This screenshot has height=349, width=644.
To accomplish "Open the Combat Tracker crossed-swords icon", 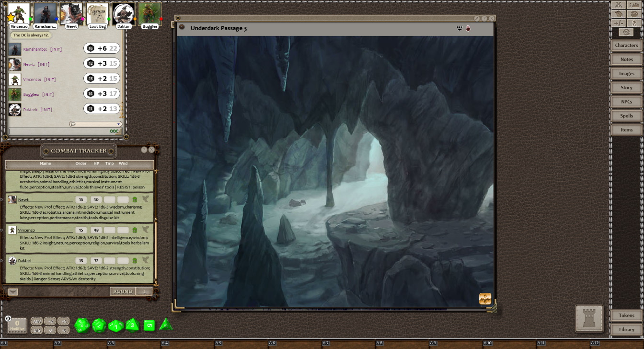I will (x=619, y=4).
